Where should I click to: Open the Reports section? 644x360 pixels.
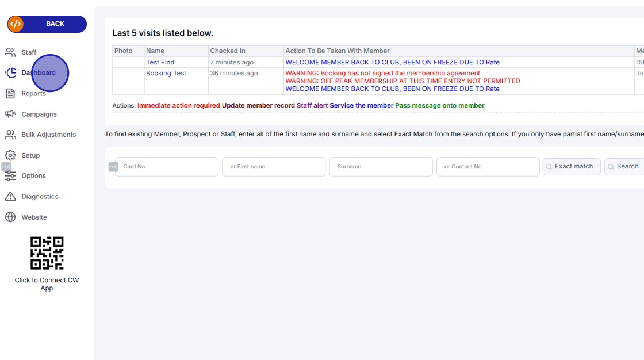coord(34,93)
